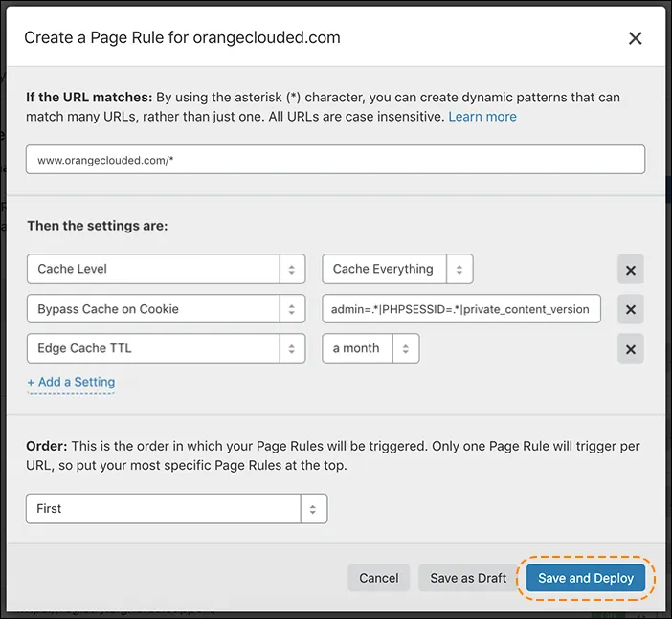This screenshot has height=619, width=672.
Task: Close the Create a Page Rule dialog
Action: [x=635, y=38]
